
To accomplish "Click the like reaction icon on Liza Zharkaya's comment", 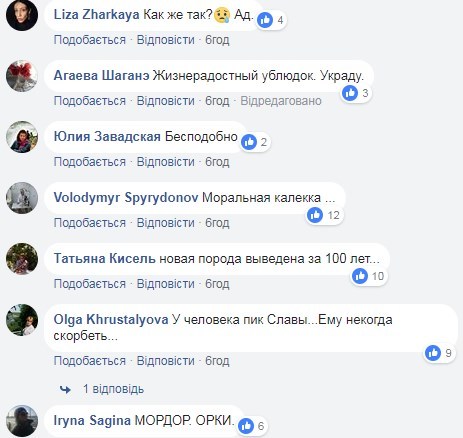I will 266,20.
